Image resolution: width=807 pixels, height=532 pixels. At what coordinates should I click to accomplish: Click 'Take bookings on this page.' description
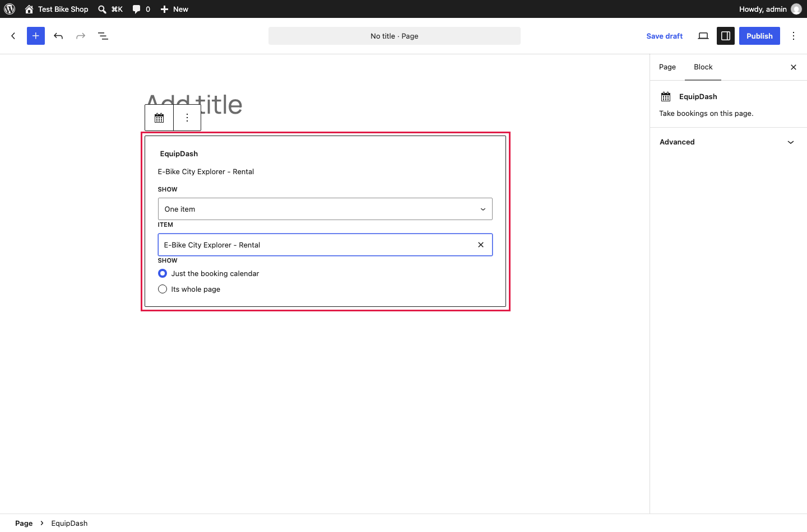pyautogui.click(x=706, y=113)
